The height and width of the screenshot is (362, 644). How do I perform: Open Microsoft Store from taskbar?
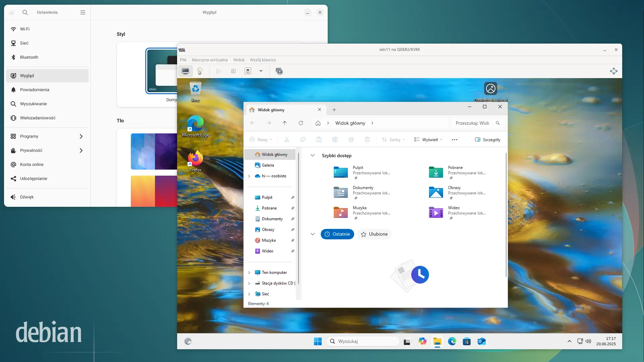pyautogui.click(x=467, y=342)
